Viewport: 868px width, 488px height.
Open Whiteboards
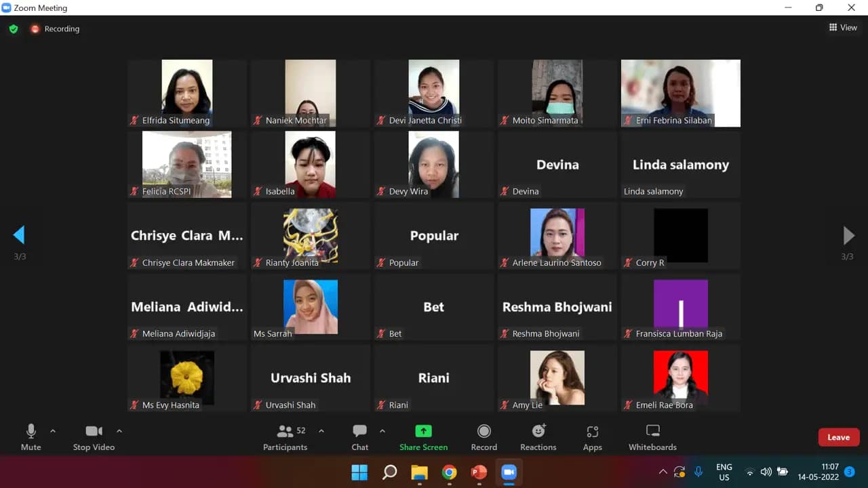point(652,437)
